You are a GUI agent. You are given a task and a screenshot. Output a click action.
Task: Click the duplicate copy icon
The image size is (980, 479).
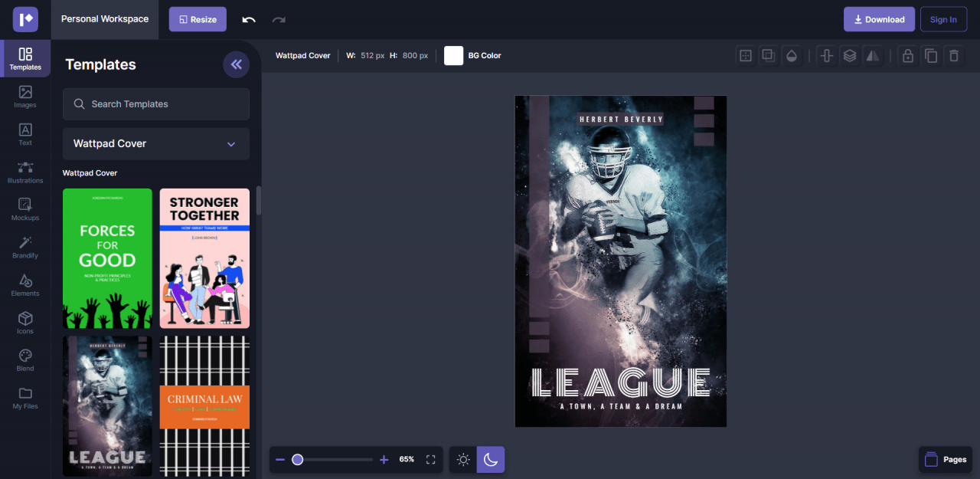point(930,56)
